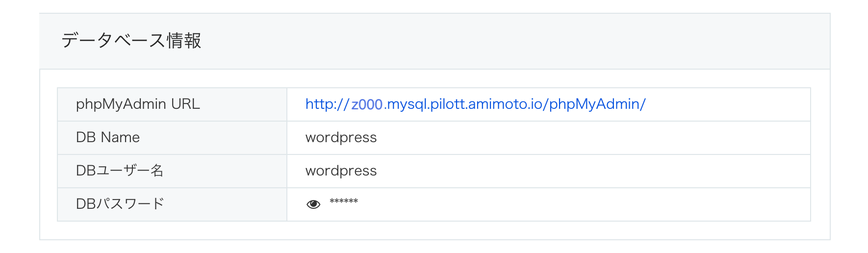Open the phpMyAdmin URL link
The width and height of the screenshot is (868, 253).
pos(475,104)
